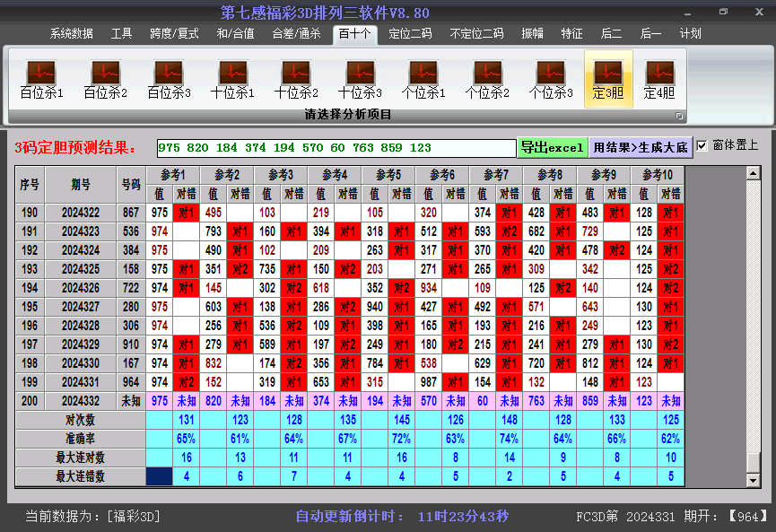Switch to the 不定位二码 tab
Viewport: 776px width, 532px height.
click(476, 34)
